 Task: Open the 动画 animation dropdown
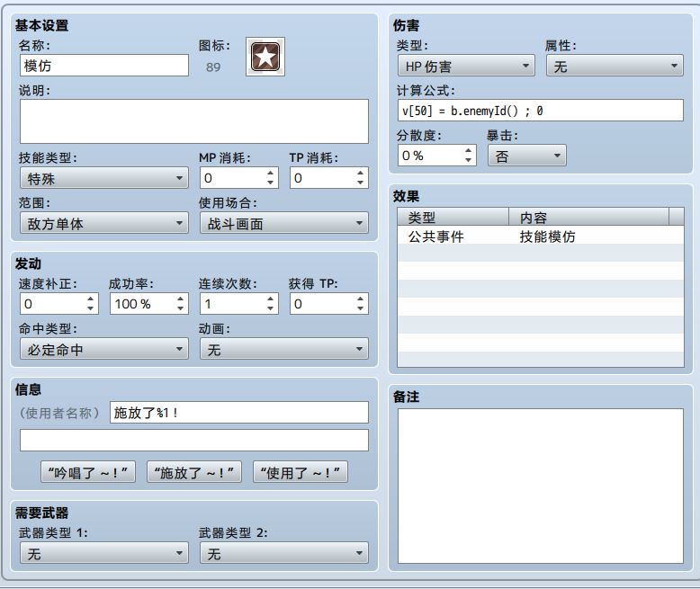click(x=284, y=349)
